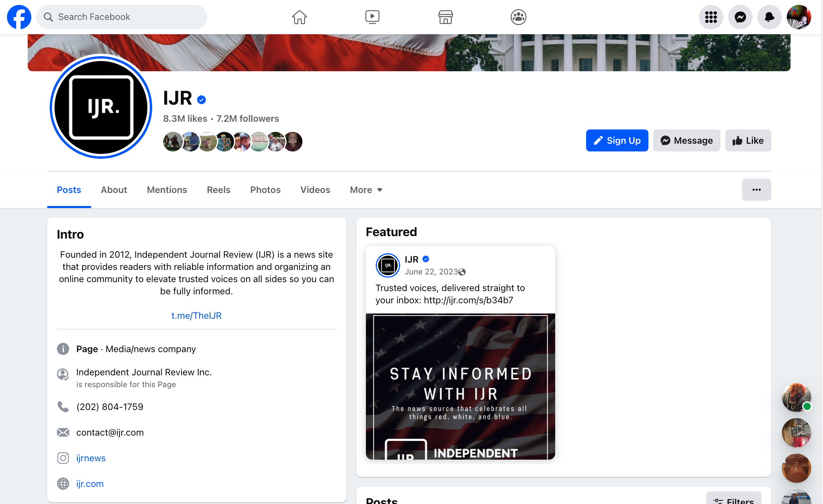
Task: Switch to the About tab
Action: click(x=114, y=190)
